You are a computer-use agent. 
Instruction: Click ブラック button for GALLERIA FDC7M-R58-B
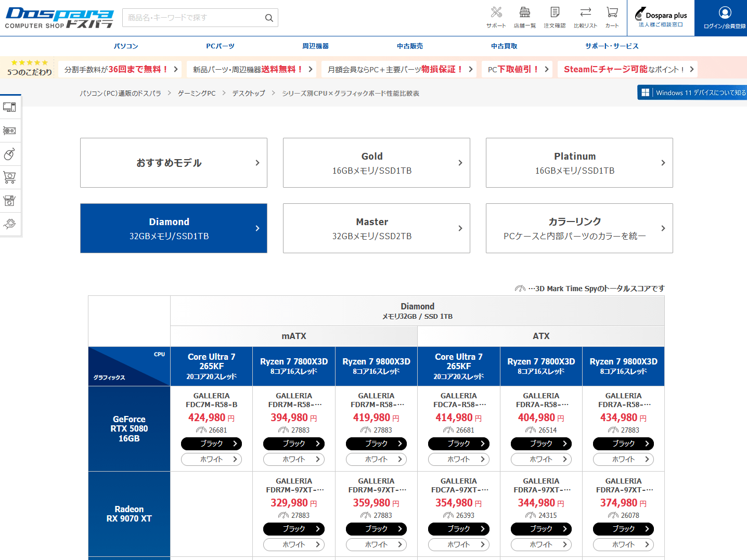click(211, 444)
